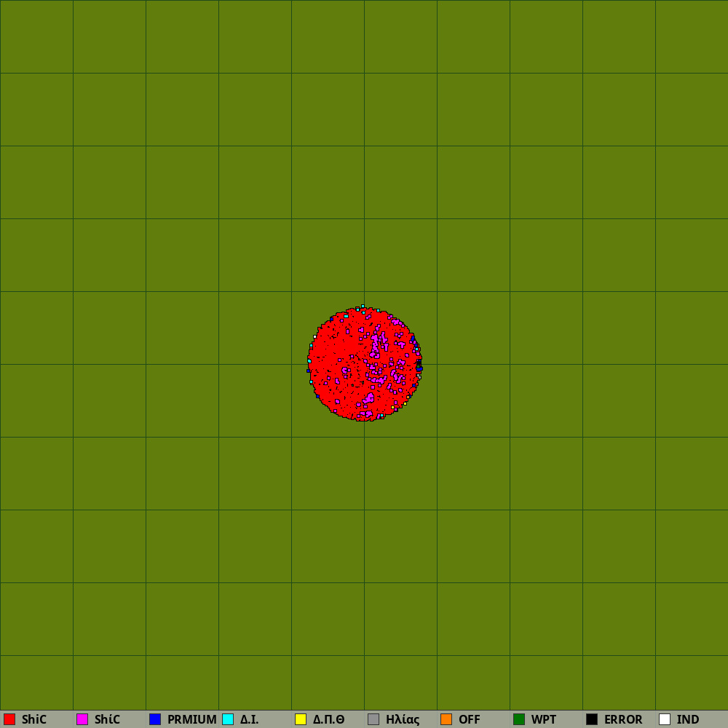Click the red ShiC legend swatch
The image size is (728, 728).
pyautogui.click(x=9, y=719)
